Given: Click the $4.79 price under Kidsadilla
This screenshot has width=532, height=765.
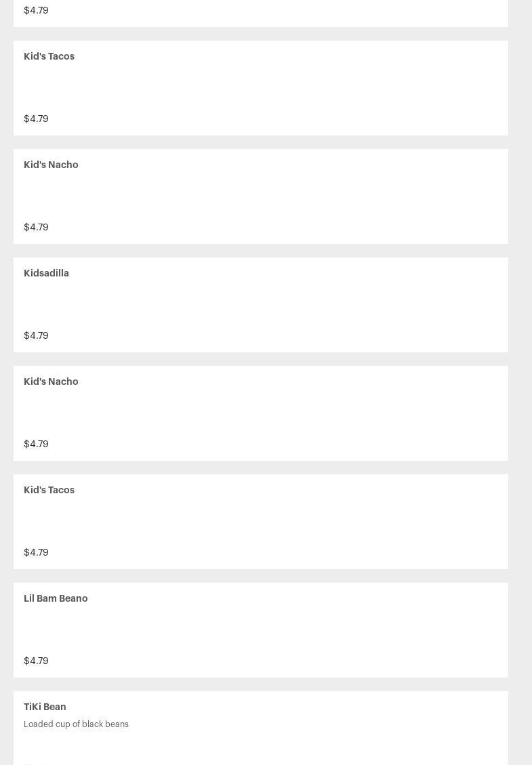Looking at the screenshot, I should pyautogui.click(x=36, y=336).
